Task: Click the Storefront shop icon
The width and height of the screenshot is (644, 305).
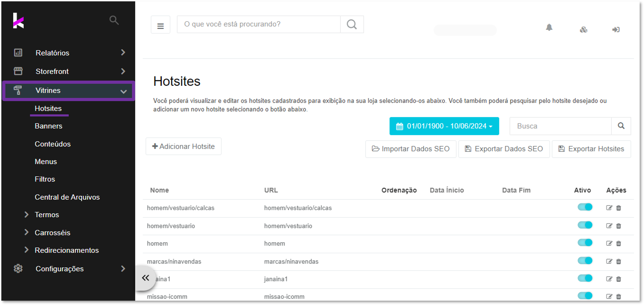Action: (x=18, y=71)
